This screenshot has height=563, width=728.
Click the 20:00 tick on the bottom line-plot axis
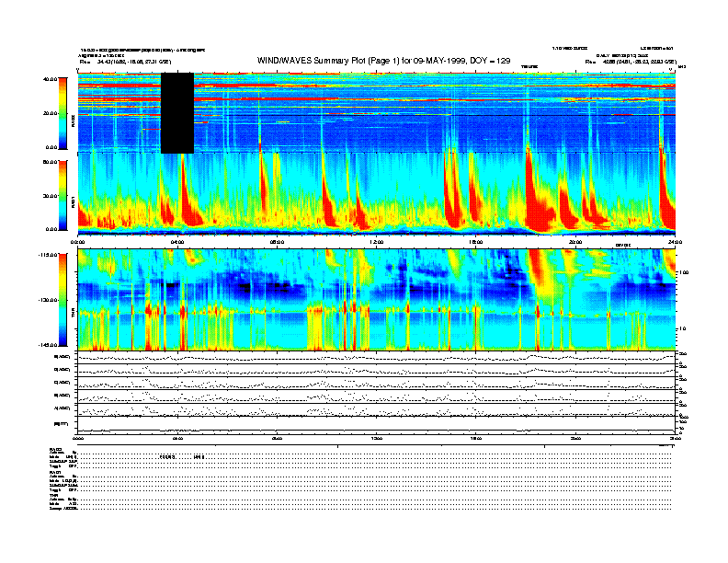tap(575, 438)
